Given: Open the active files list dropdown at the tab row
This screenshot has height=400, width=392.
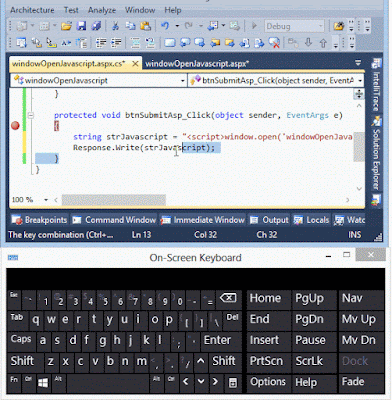Looking at the screenshot, I should pyautogui.click(x=358, y=63).
